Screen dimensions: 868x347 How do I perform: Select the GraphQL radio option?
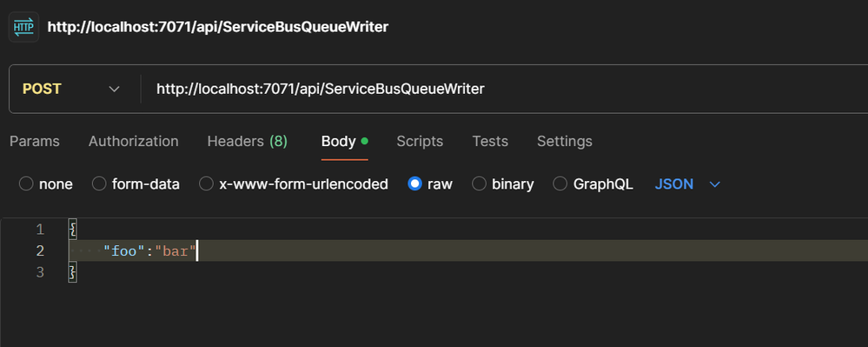(x=560, y=184)
